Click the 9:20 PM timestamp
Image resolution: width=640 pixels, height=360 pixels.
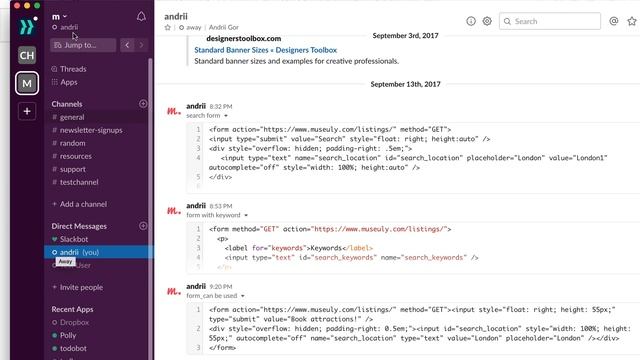[221, 287]
